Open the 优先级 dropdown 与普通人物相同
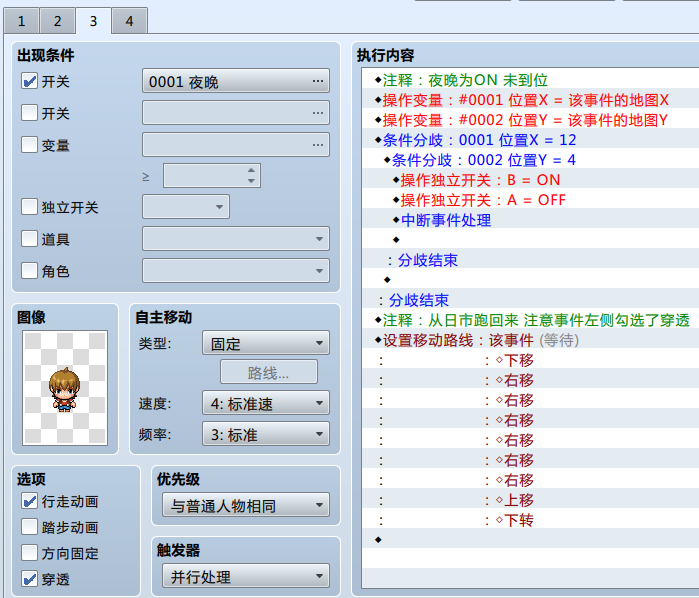This screenshot has height=598, width=699. pos(246,505)
